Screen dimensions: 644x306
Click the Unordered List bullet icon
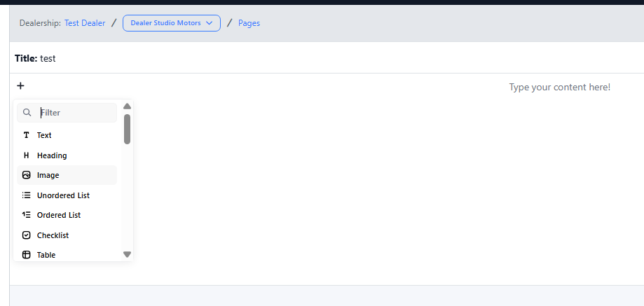[27, 195]
